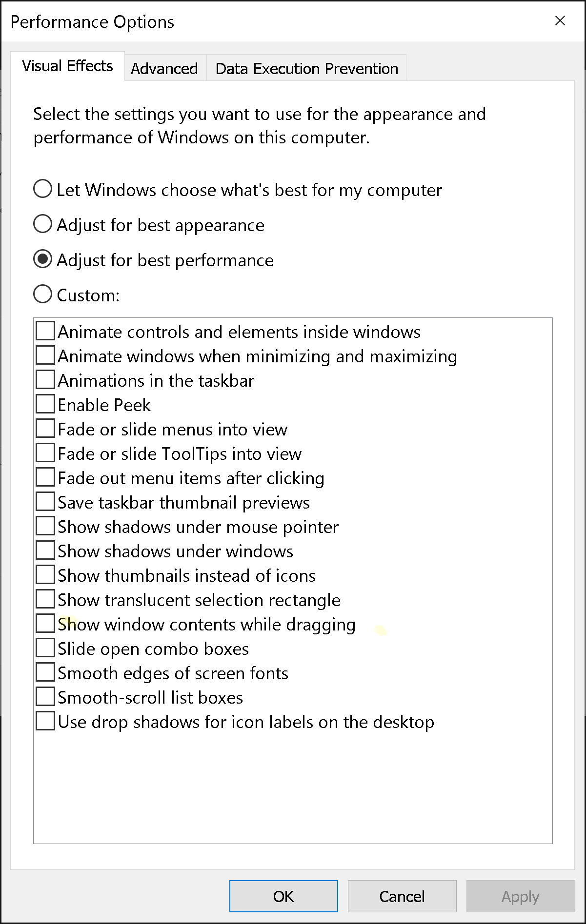Enable Save taskbar thumbnail previews

[x=45, y=502]
